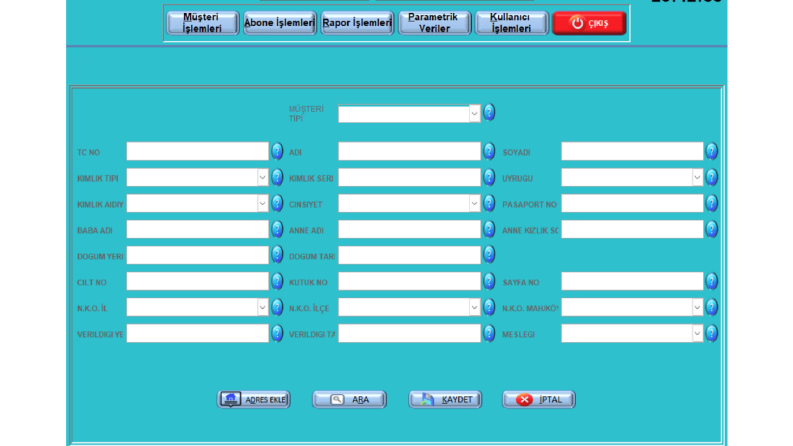
Task: Focus the DOGUM TARI input field
Action: coord(409,255)
